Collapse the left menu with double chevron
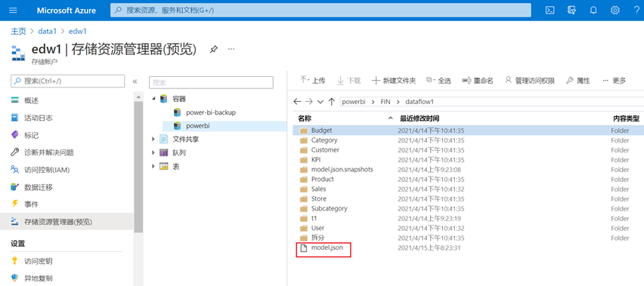 [135, 81]
